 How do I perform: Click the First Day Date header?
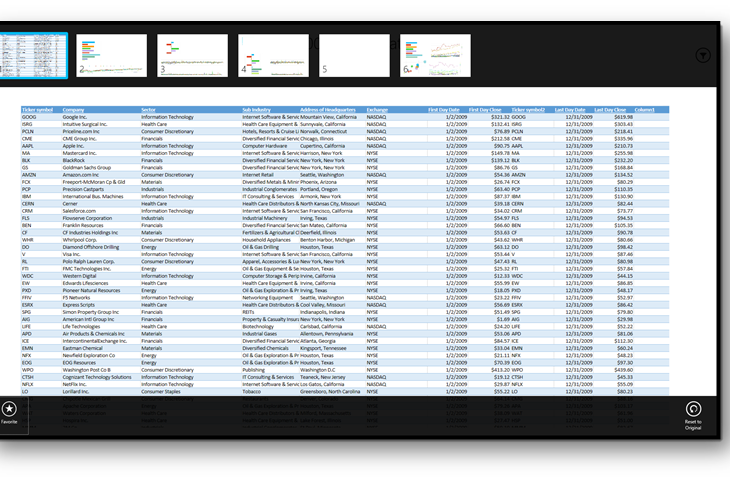pyautogui.click(x=444, y=110)
